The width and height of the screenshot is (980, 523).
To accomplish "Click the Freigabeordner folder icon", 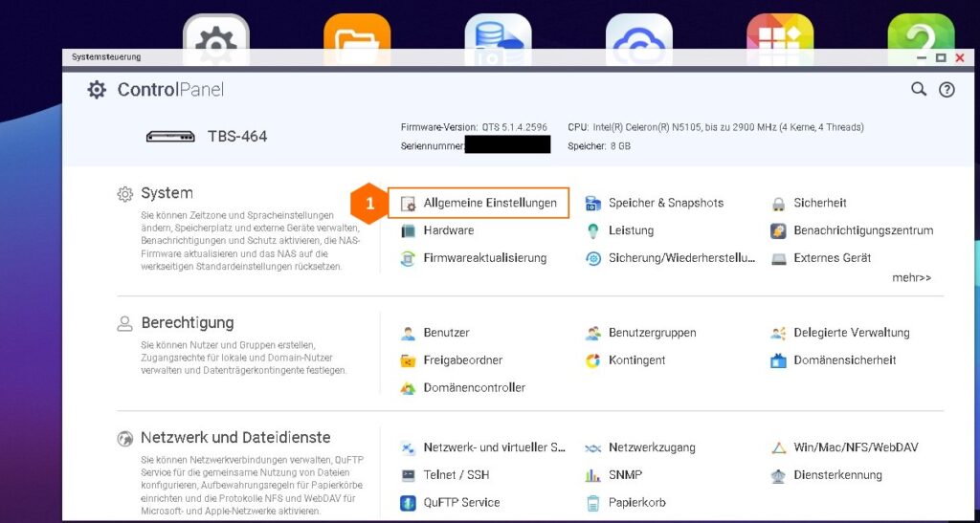I will 408,360.
